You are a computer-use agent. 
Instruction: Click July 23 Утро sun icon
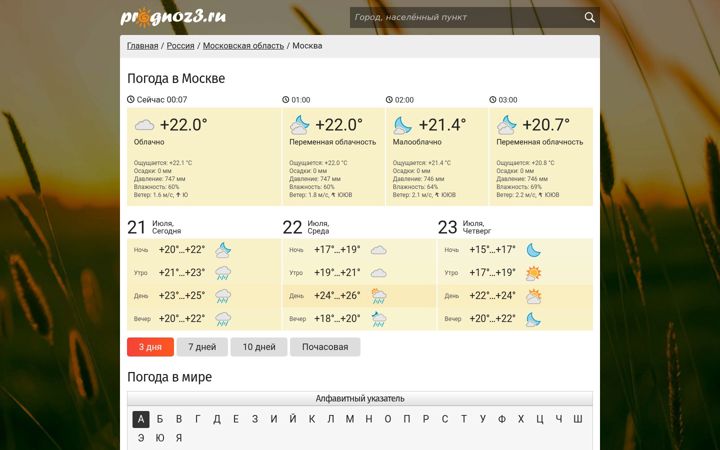click(x=534, y=273)
